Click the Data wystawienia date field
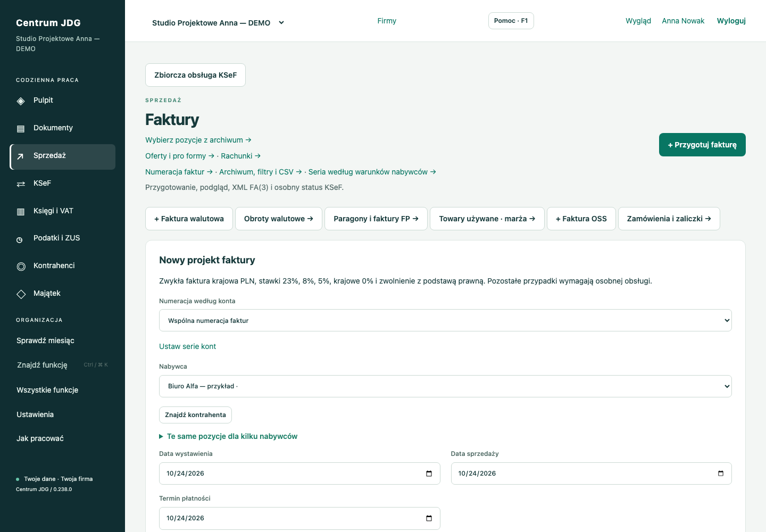The height and width of the screenshot is (532, 766). coord(299,473)
